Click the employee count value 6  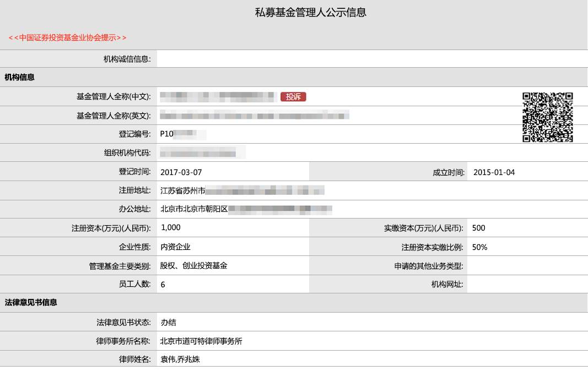(x=163, y=285)
